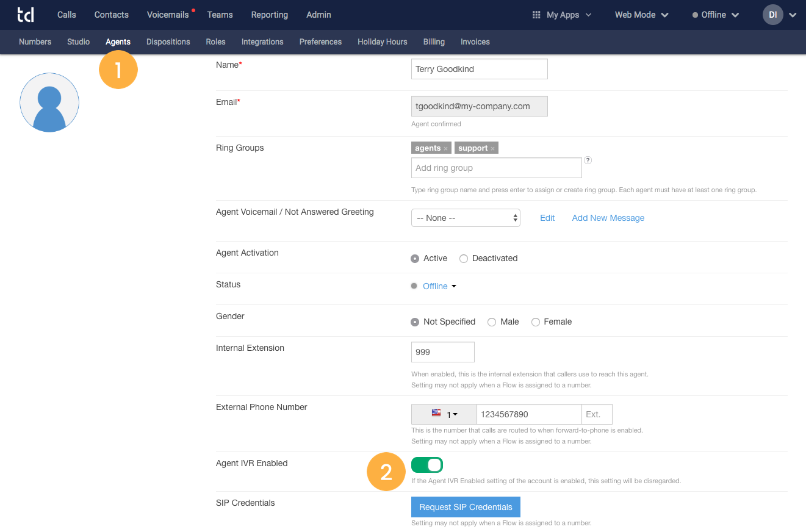Open the Web Mode dropdown

tap(641, 15)
